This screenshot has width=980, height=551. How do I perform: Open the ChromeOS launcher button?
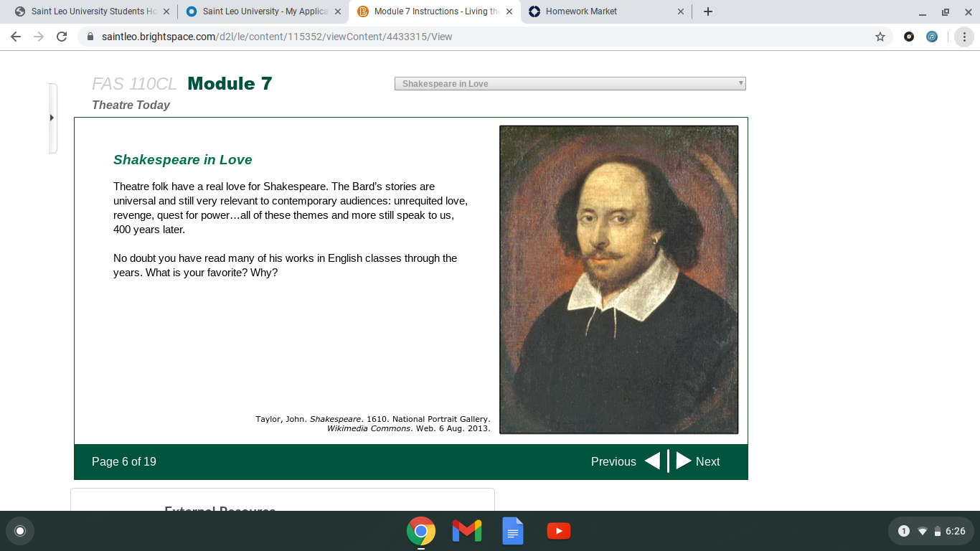point(20,531)
